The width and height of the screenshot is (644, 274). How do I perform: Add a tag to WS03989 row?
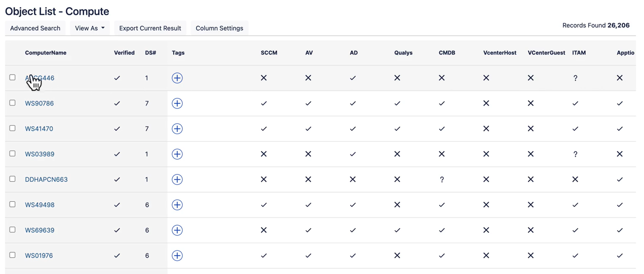click(x=177, y=154)
